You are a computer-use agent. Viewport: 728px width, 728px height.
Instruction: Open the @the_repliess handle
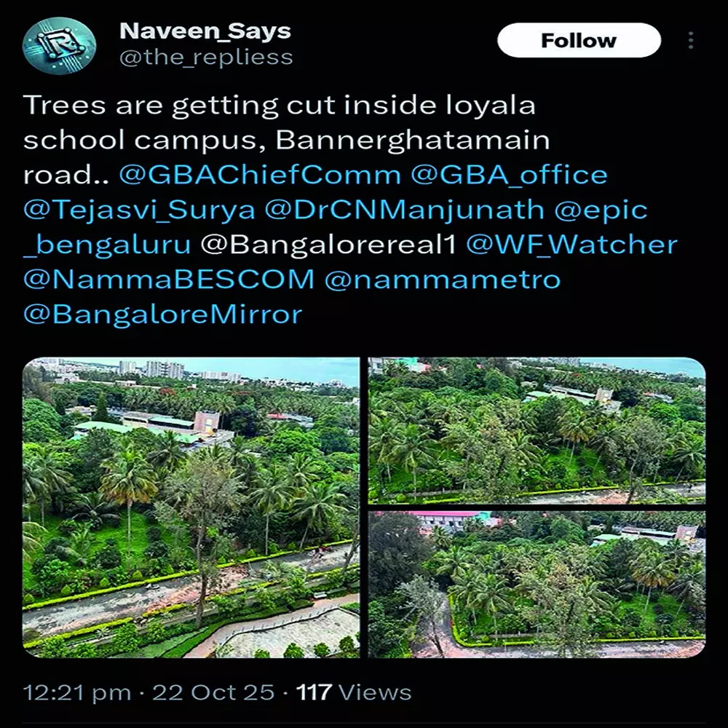point(206,58)
